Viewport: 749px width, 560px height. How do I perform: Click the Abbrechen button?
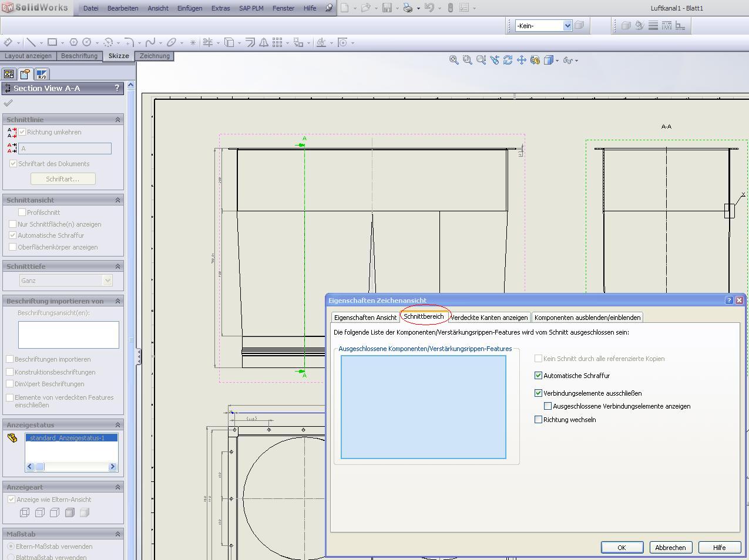click(670, 547)
